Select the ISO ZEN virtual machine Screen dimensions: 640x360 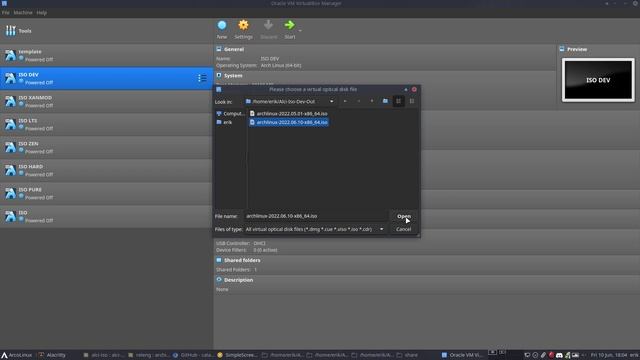(106, 147)
